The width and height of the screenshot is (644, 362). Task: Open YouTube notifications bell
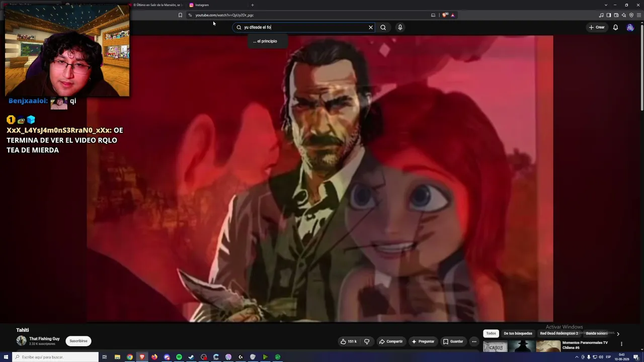tap(615, 28)
